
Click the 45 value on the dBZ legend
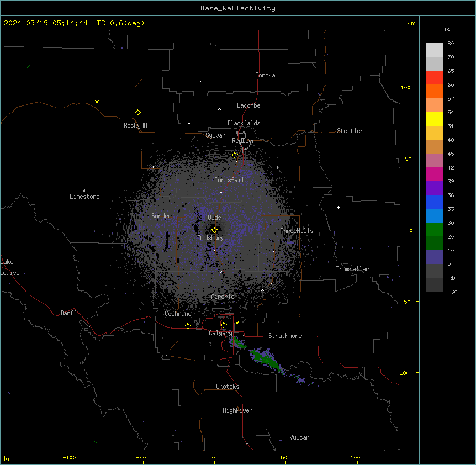point(451,154)
